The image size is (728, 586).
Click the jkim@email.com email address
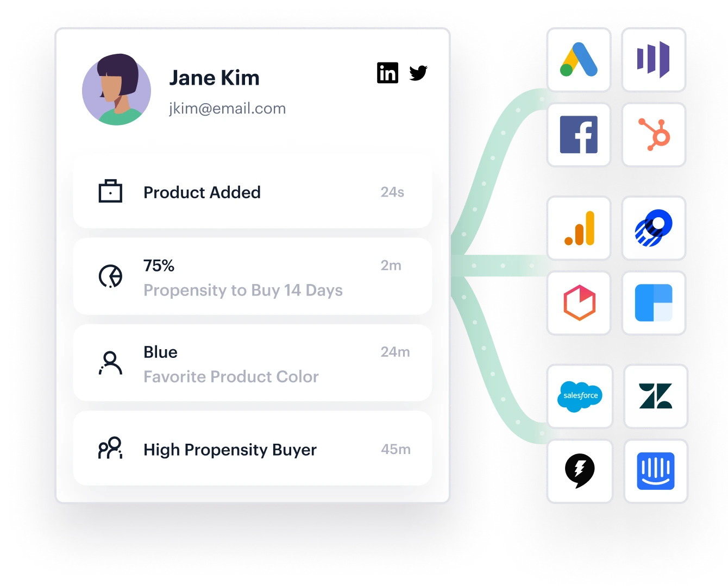tap(227, 109)
